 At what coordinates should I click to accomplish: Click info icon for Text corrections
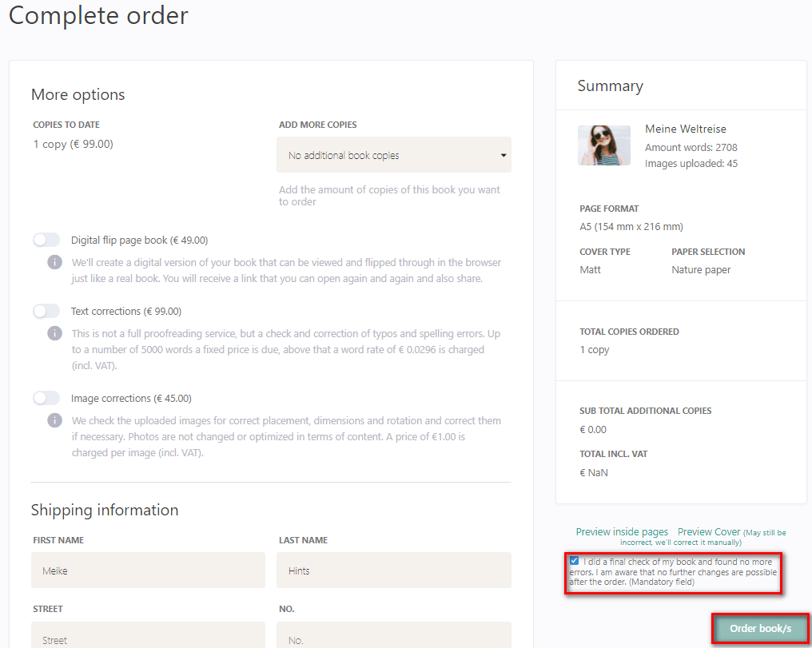pyautogui.click(x=55, y=333)
